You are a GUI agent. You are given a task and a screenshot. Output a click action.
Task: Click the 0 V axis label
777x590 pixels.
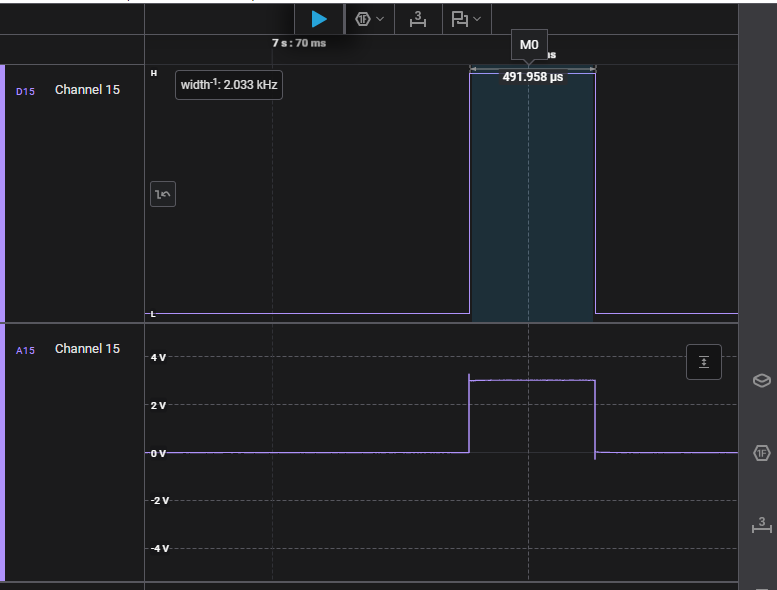(159, 454)
